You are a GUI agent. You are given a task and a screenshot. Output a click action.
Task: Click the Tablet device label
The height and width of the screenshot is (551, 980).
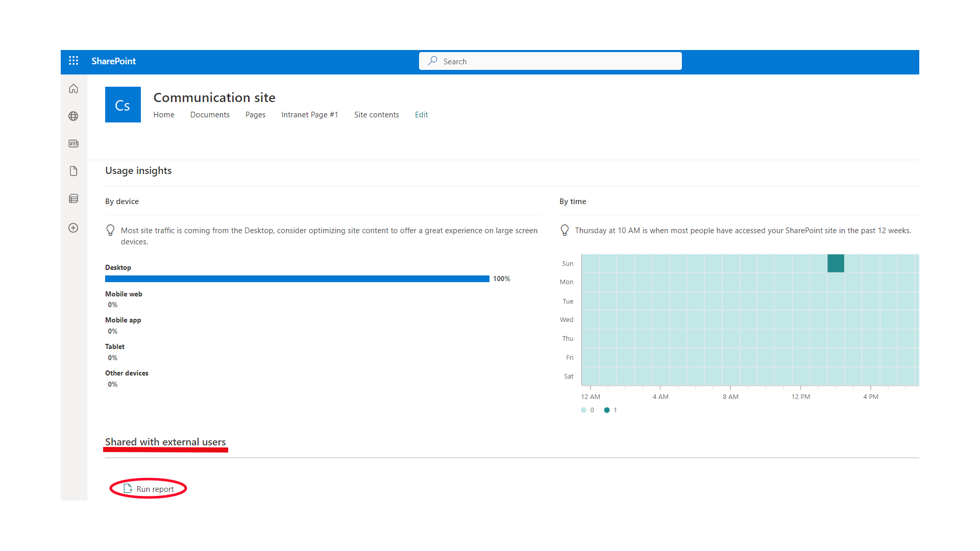(x=115, y=346)
